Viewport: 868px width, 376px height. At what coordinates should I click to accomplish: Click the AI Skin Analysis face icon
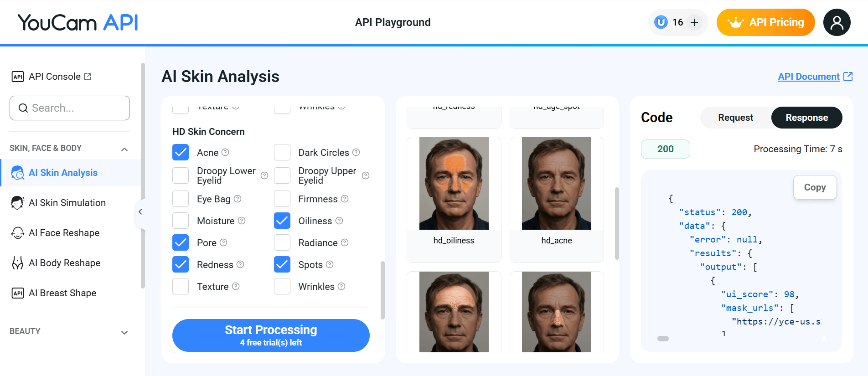tap(17, 173)
